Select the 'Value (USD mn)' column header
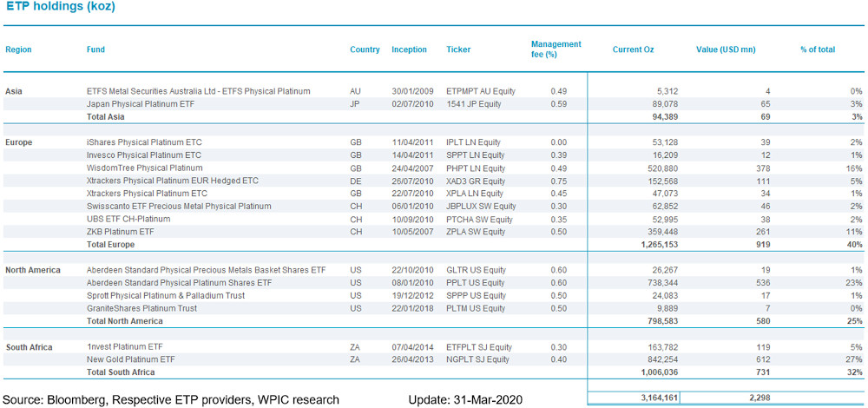Screen dimensions: 868x408 pos(726,49)
